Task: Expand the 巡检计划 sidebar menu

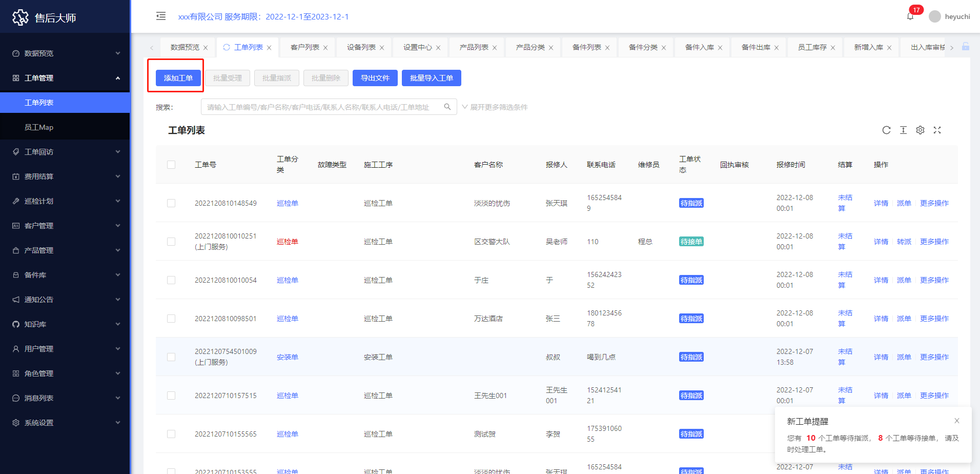Action: pos(65,201)
